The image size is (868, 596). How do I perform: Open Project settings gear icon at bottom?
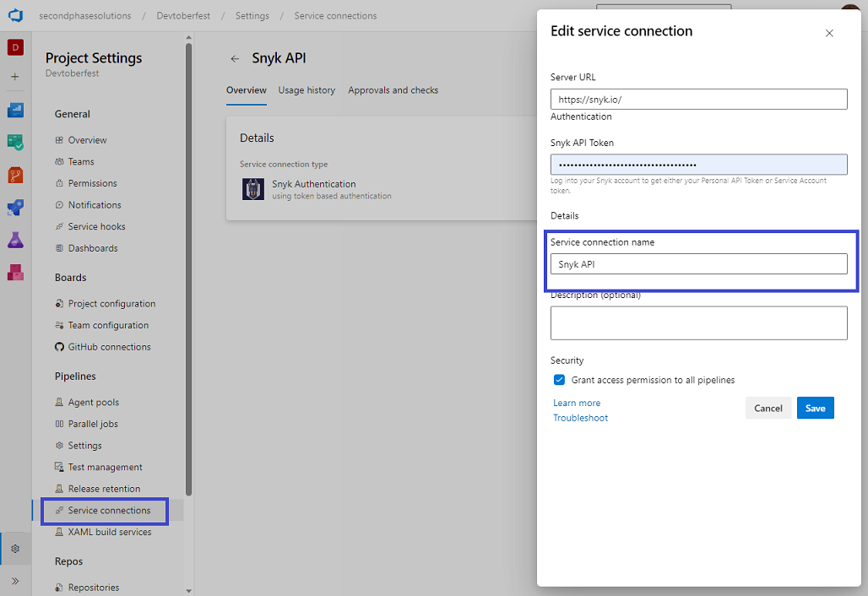click(15, 549)
